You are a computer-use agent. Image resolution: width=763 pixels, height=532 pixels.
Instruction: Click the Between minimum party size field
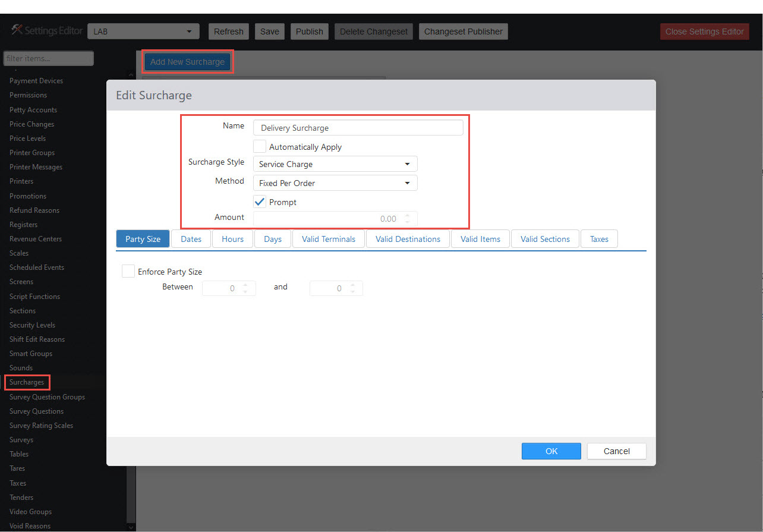229,288
